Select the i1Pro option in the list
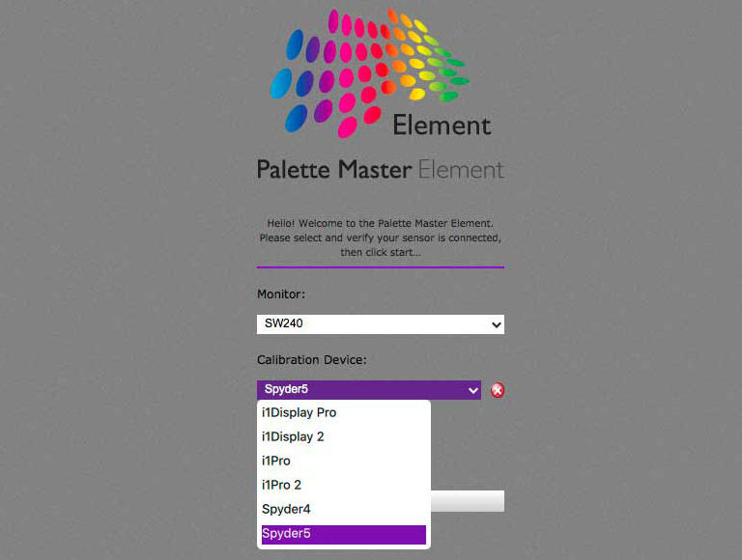Image resolution: width=742 pixels, height=560 pixels. (276, 461)
